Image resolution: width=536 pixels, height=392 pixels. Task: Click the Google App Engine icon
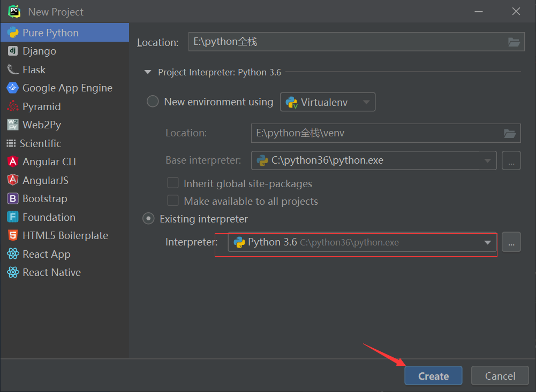click(x=13, y=88)
